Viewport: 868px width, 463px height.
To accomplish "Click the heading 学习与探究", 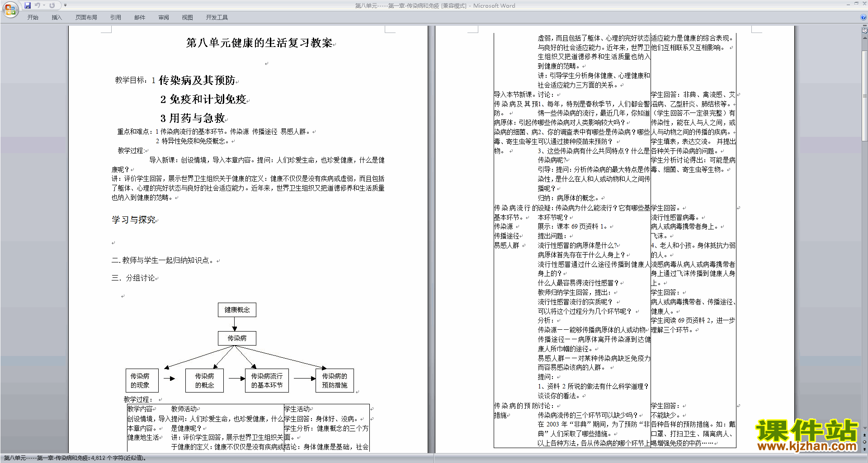I will tap(133, 220).
